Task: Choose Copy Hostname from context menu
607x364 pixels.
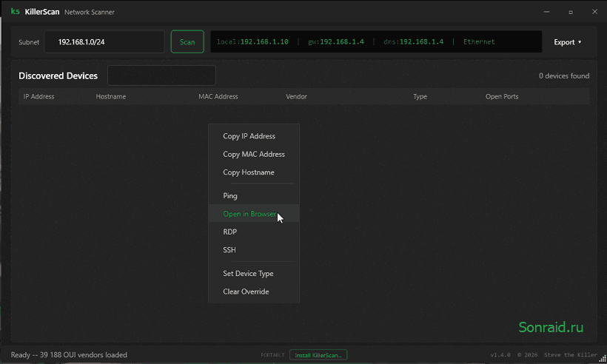Action: click(x=254, y=172)
